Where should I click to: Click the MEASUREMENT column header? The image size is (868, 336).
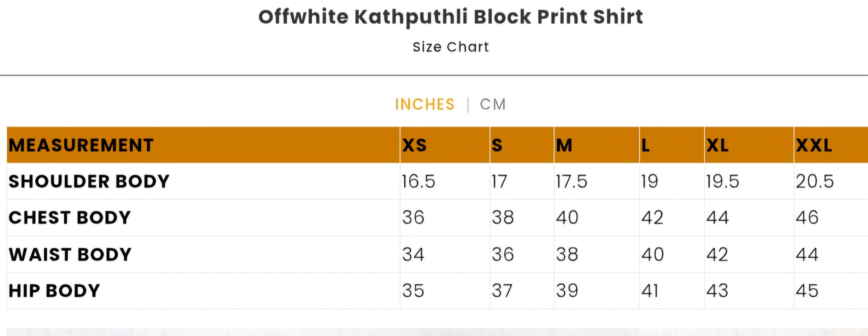coord(81,145)
